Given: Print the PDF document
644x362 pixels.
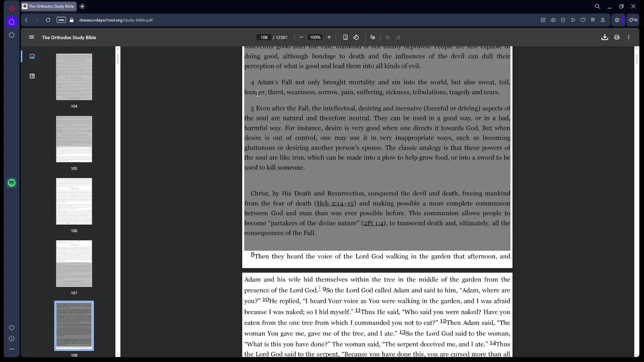Looking at the screenshot, I should coord(616,37).
